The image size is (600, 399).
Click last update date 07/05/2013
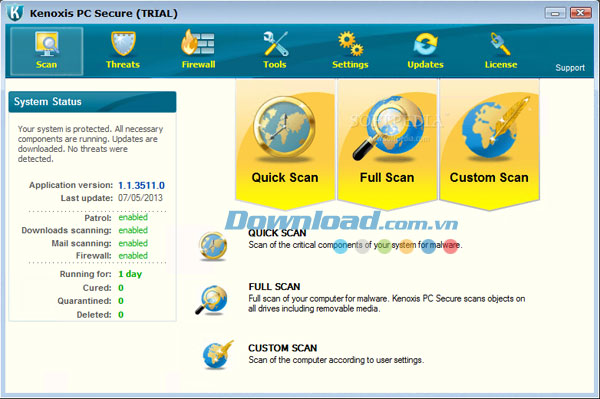coord(140,198)
